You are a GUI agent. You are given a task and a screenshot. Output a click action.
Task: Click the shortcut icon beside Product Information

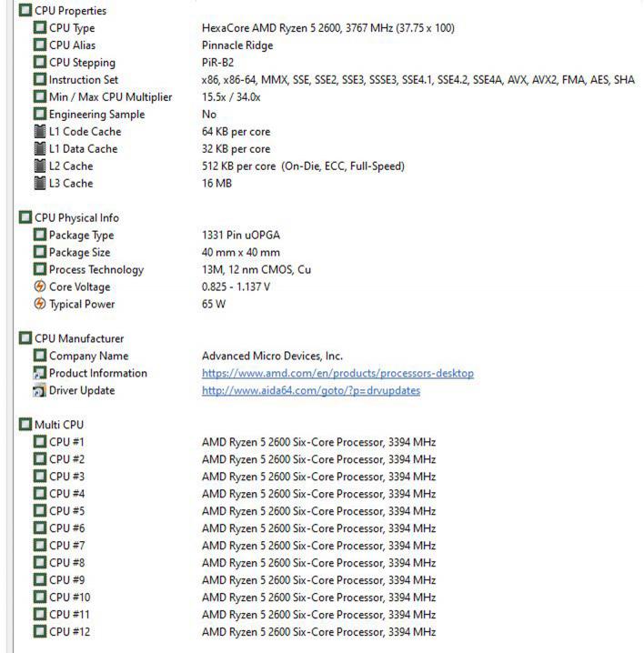pyautogui.click(x=40, y=373)
